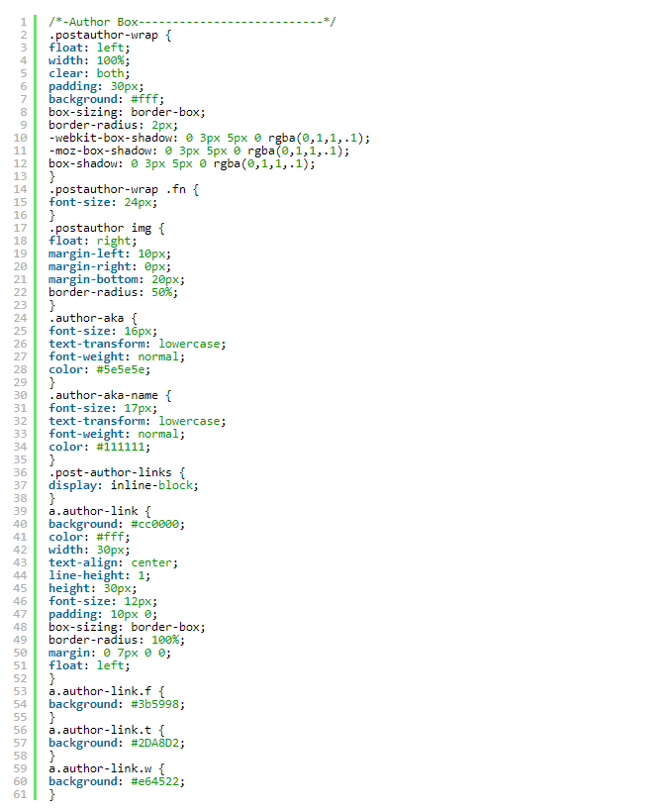This screenshot has height=812, width=672.
Task: Select the 'a.author-link.w {' selector line
Action: click(x=106, y=768)
